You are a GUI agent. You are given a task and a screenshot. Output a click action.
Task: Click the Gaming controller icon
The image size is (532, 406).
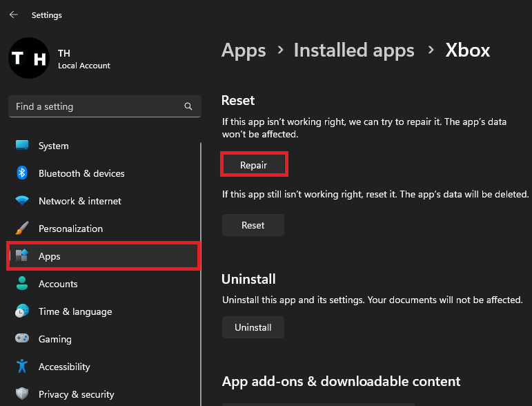pyautogui.click(x=22, y=339)
